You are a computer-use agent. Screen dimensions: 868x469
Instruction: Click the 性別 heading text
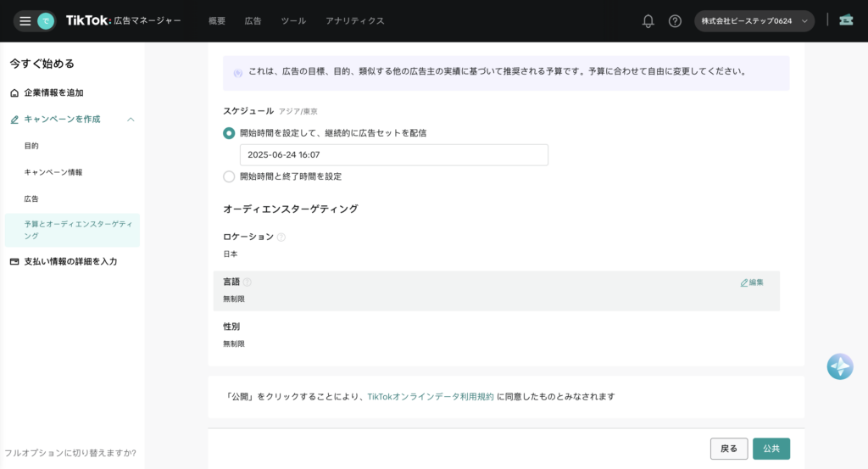click(x=231, y=327)
